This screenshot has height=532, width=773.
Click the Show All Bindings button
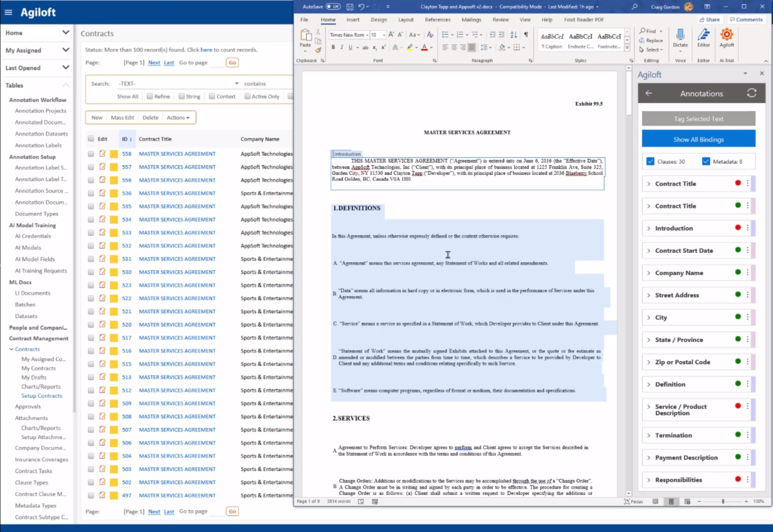(x=698, y=140)
